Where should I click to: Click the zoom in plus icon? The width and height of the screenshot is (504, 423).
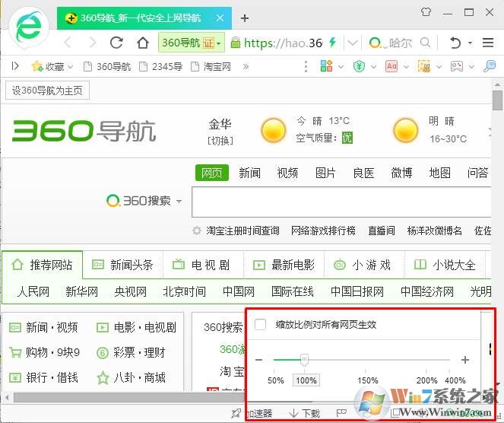465,360
